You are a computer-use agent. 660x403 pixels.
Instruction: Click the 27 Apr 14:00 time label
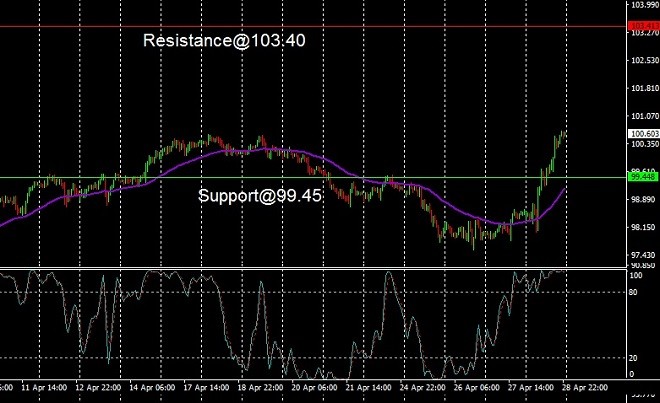coord(530,387)
